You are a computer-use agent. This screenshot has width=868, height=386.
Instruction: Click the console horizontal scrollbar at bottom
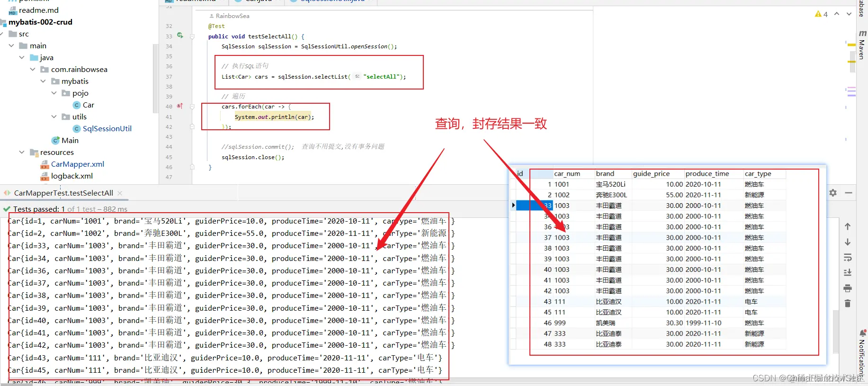point(17,384)
